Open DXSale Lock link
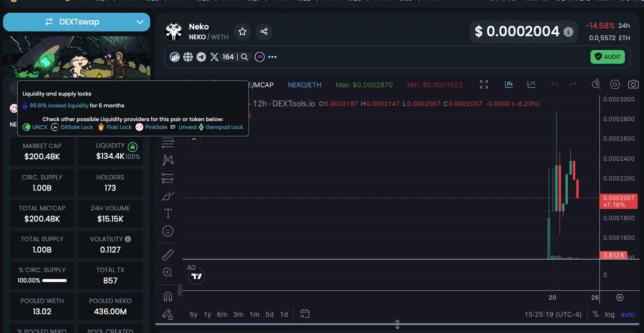This screenshot has height=333, width=644. [x=72, y=127]
